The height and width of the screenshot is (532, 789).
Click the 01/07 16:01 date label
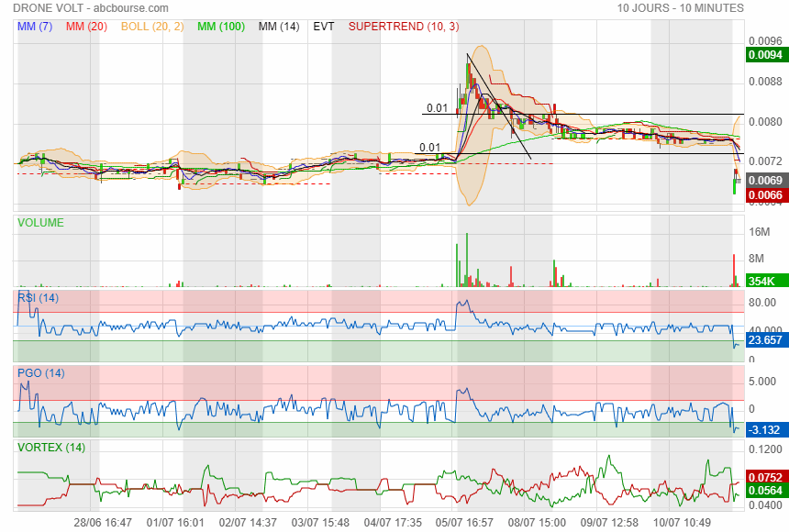[175, 523]
